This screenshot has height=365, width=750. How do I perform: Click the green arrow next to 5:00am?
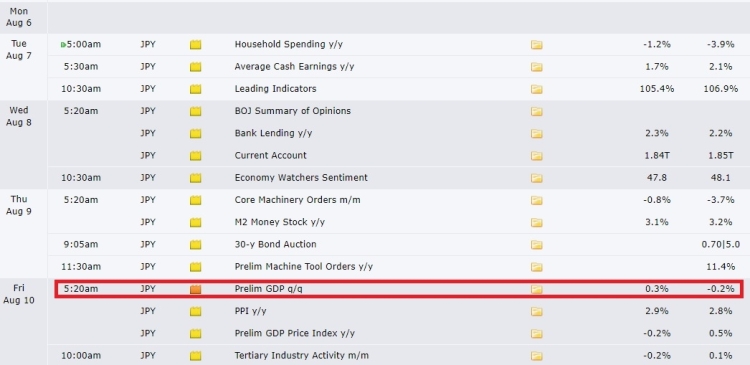pyautogui.click(x=63, y=45)
